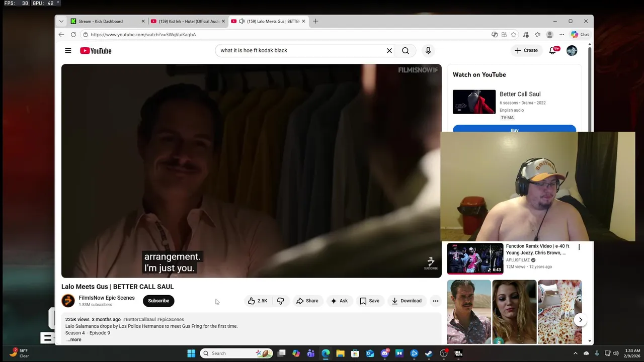Refresh the YouTube page
The height and width of the screenshot is (362, 644).
pyautogui.click(x=73, y=35)
